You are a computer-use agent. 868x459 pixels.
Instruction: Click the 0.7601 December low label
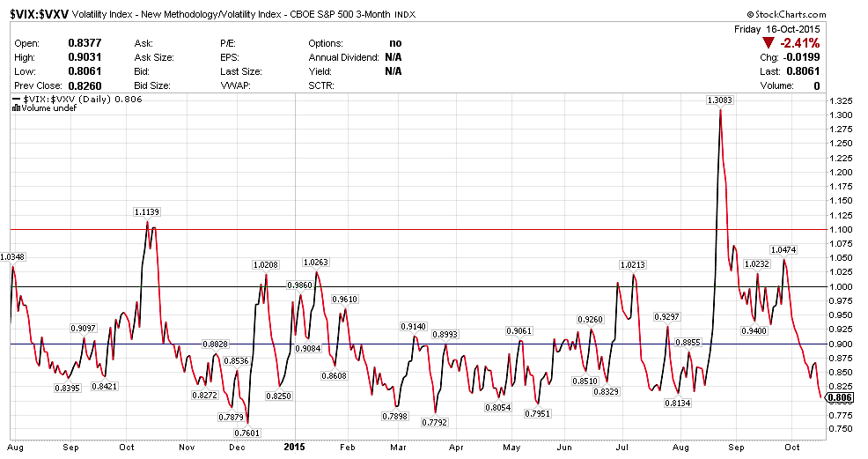coord(246,433)
